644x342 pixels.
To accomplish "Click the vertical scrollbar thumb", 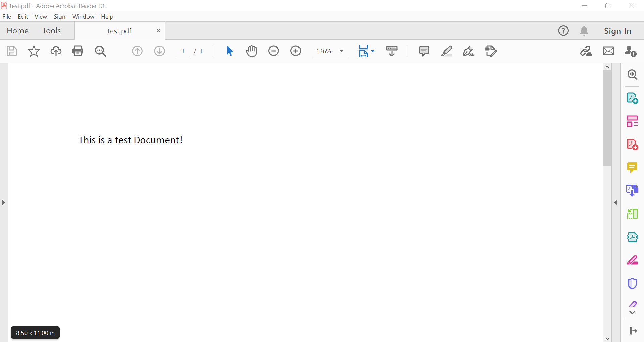I will coord(607,118).
